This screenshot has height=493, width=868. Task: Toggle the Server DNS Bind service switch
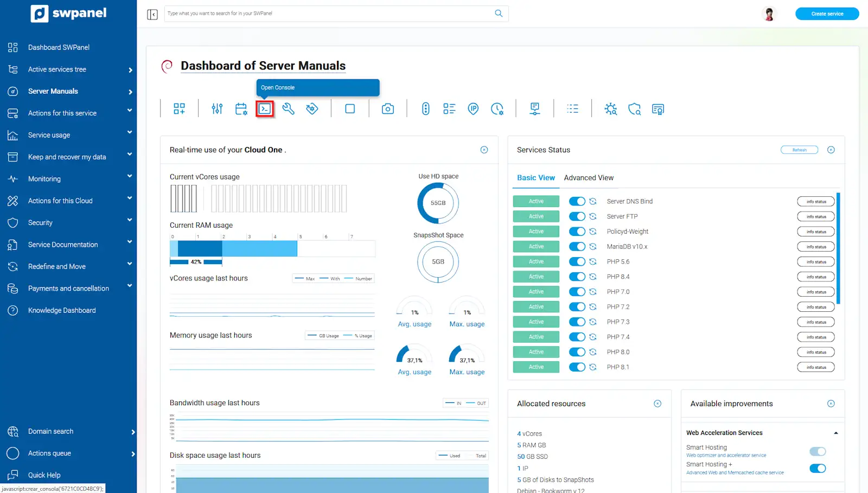[577, 201]
